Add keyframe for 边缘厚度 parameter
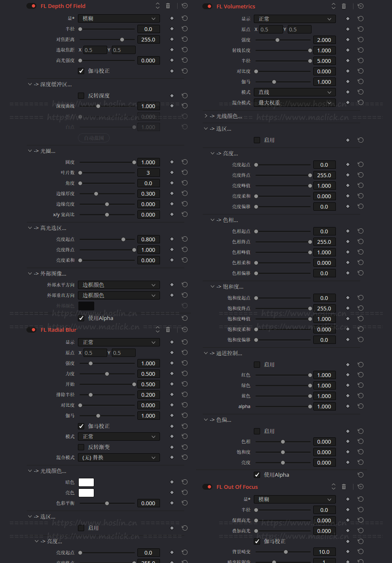The height and width of the screenshot is (563, 392). (x=172, y=194)
